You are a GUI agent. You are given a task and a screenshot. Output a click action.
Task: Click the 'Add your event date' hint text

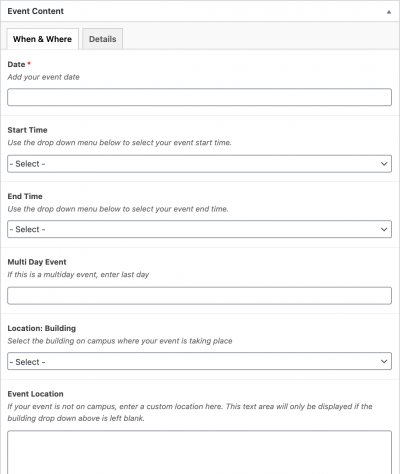point(43,77)
